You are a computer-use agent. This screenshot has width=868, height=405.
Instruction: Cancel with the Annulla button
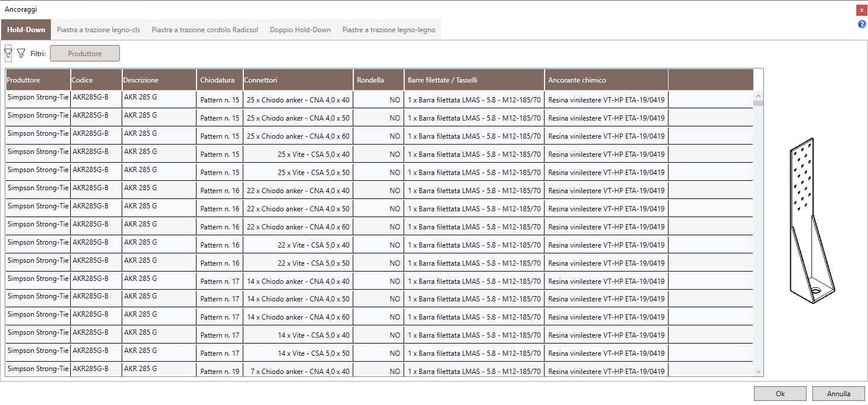click(838, 394)
